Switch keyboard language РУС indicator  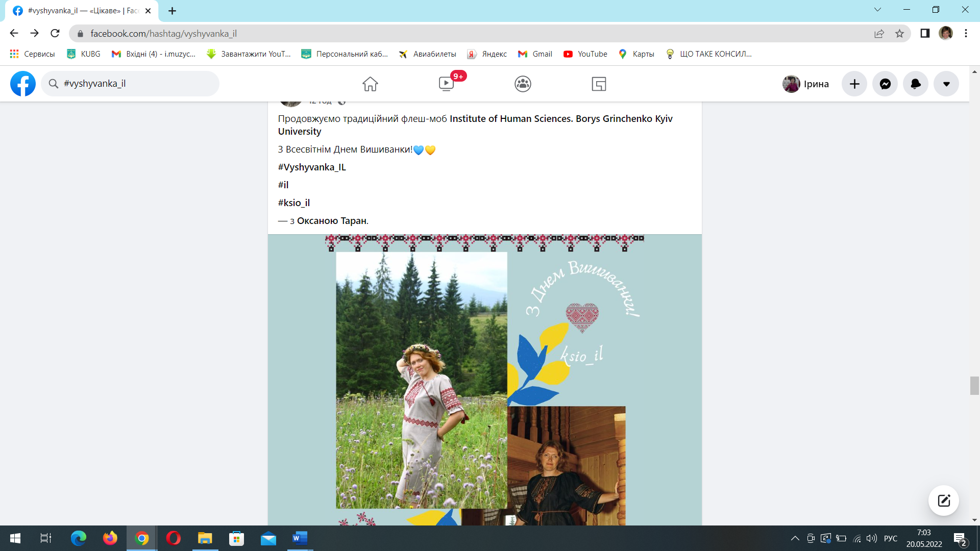click(x=890, y=538)
